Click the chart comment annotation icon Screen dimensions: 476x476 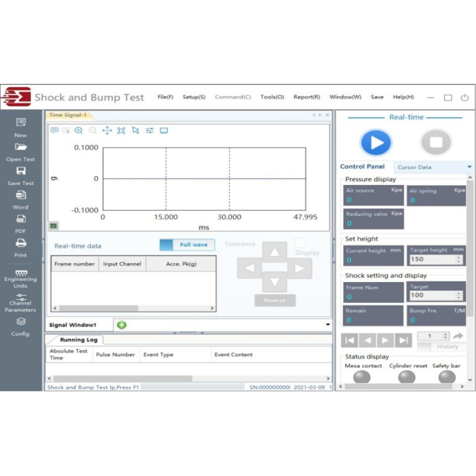(54, 130)
